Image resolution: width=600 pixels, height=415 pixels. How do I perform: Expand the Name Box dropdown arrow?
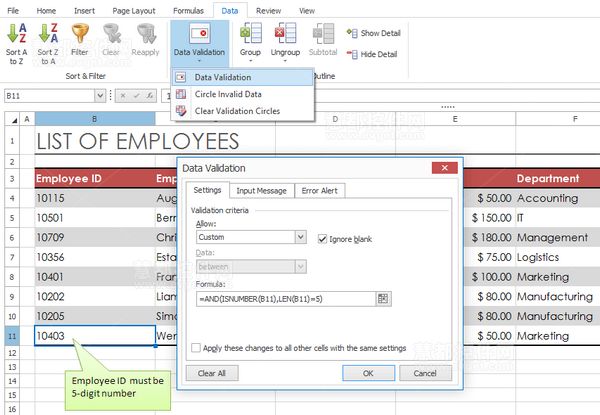100,96
